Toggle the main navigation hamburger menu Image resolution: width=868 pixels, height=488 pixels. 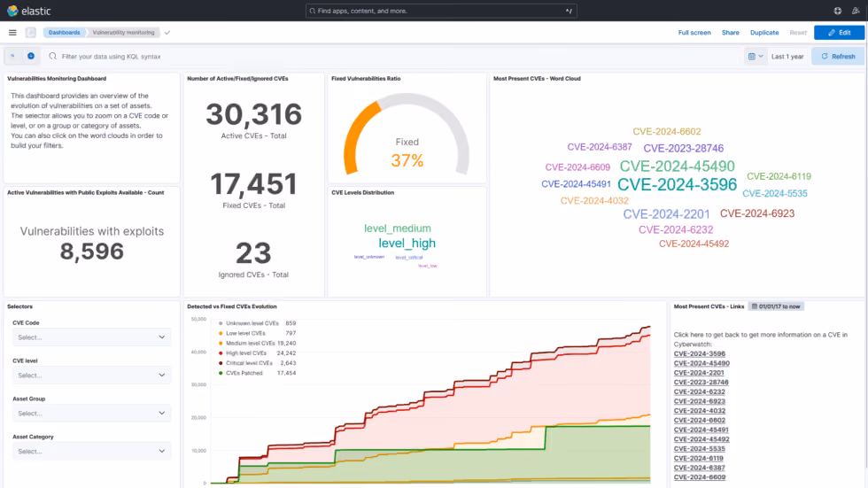click(12, 33)
